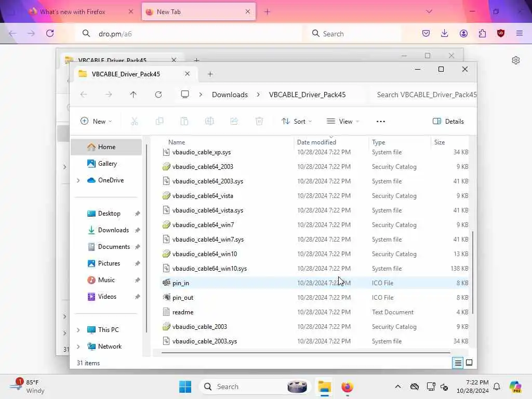Image resolution: width=532 pixels, height=399 pixels.
Task: Click the Downloads breadcrumb in address bar
Action: [230, 95]
